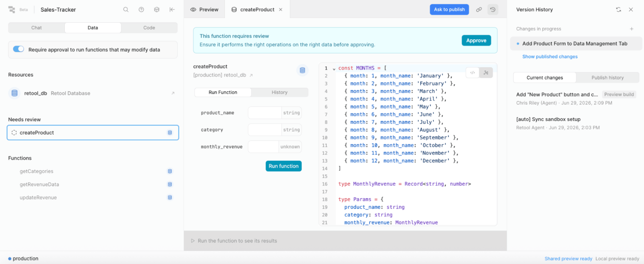Switch to the Chat tab
644x264 pixels.
click(36, 28)
